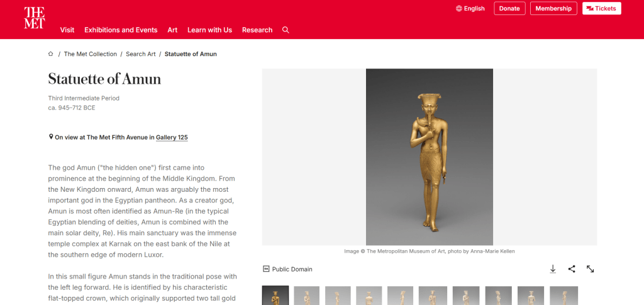
Task: Click the photo credit caption text
Action: click(x=429, y=251)
